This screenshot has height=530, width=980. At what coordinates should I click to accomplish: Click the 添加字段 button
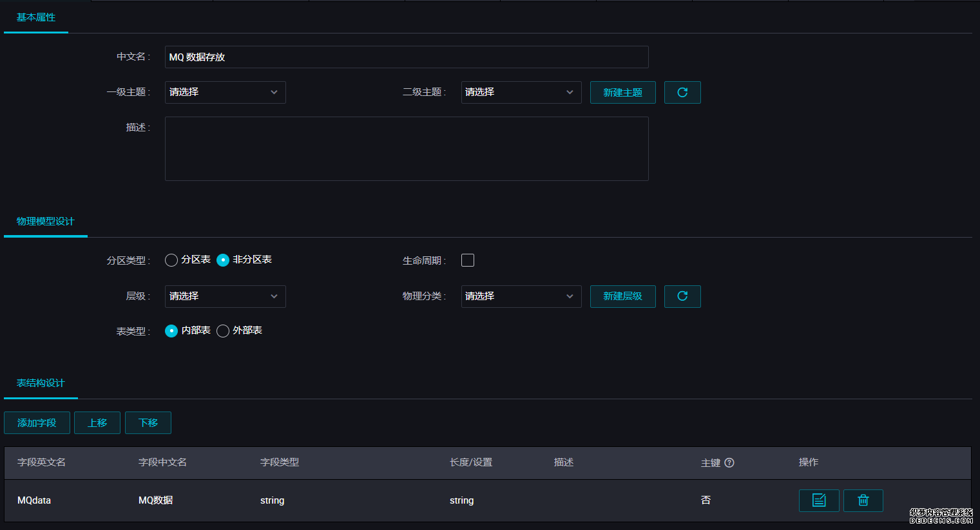[x=37, y=422]
